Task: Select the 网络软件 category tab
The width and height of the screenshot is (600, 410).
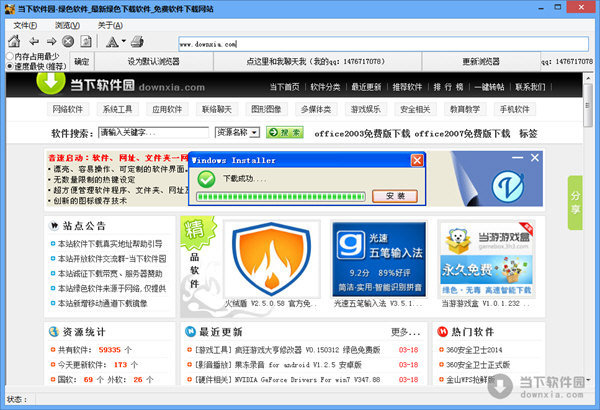Action: 68,109
